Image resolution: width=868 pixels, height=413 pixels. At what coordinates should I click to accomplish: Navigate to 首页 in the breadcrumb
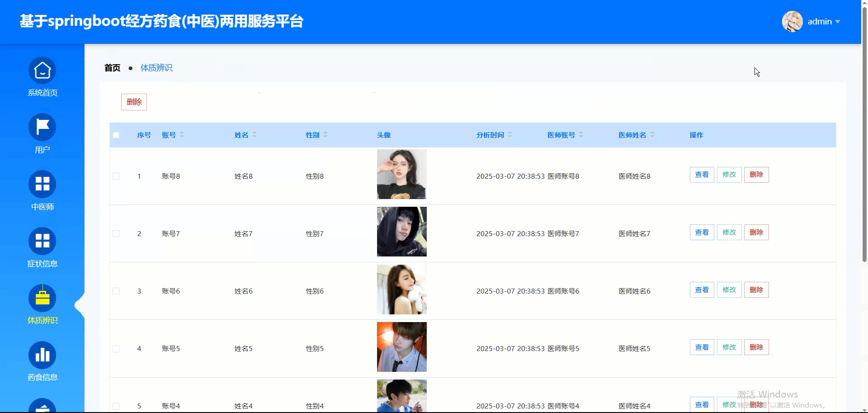tap(112, 67)
